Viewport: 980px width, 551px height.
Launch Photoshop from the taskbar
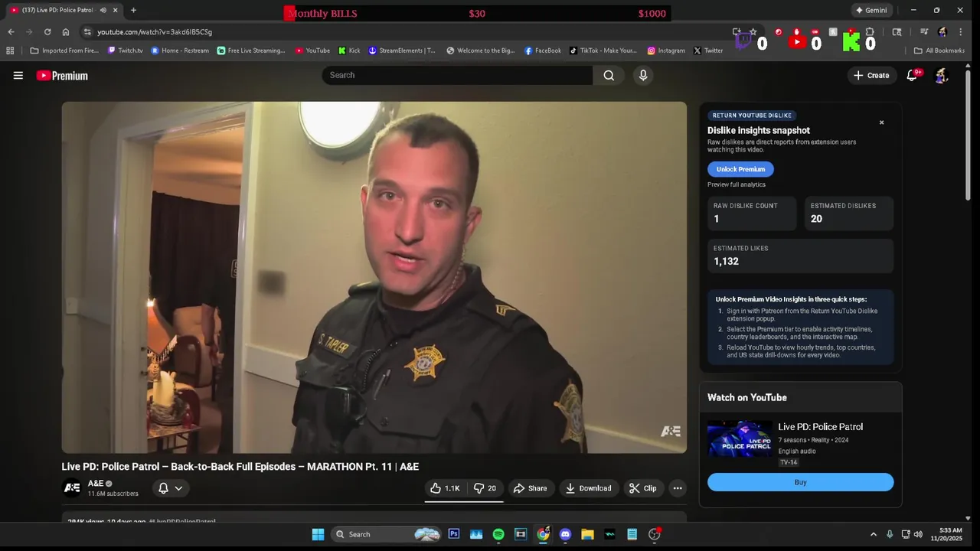click(454, 534)
